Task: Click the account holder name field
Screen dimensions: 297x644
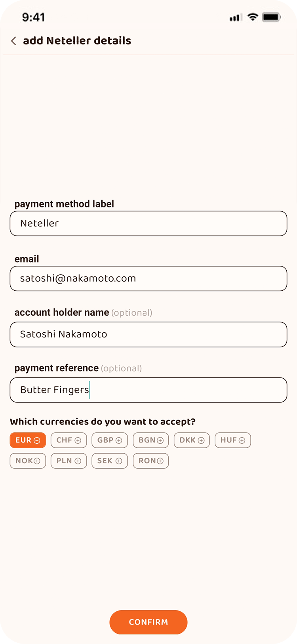Action: [148, 334]
